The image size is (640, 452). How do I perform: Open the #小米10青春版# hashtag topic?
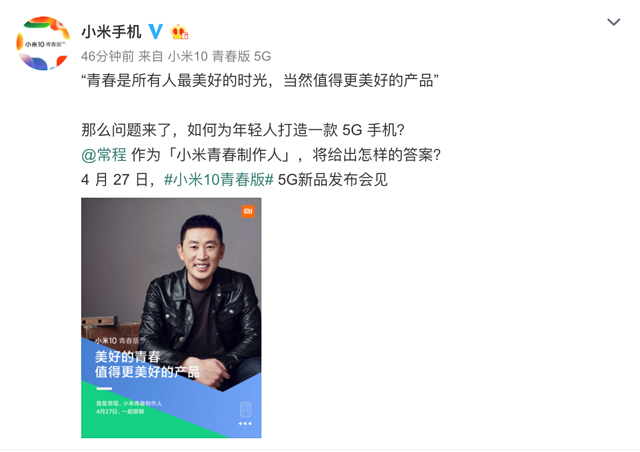tap(218, 180)
